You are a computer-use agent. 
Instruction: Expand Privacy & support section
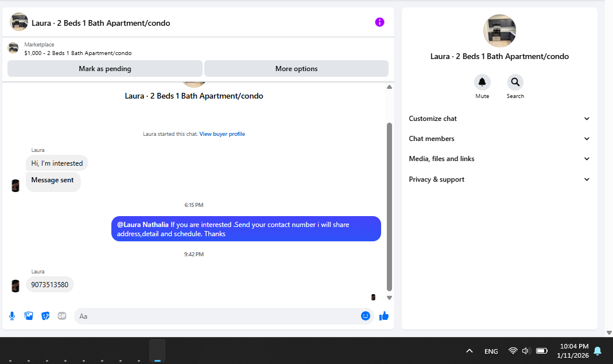499,179
